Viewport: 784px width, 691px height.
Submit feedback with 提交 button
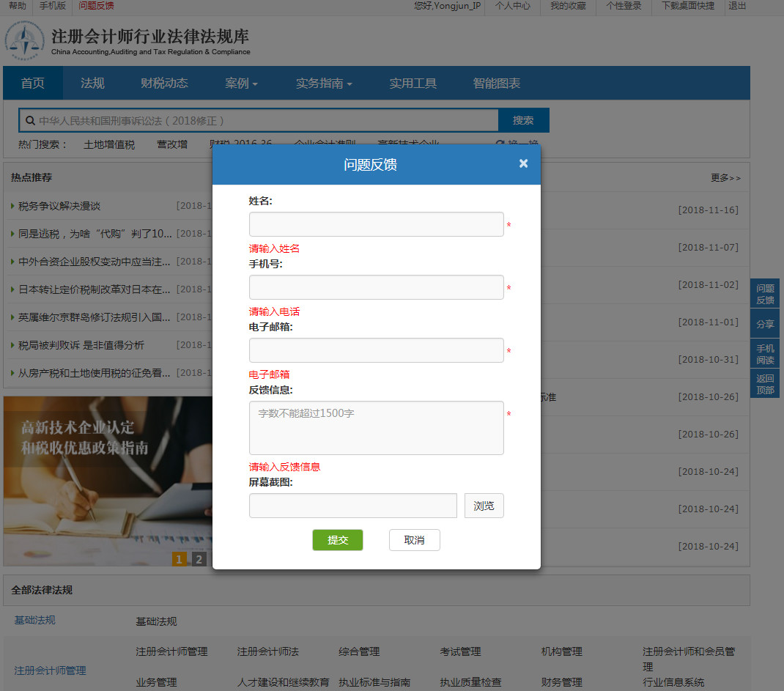click(x=337, y=540)
